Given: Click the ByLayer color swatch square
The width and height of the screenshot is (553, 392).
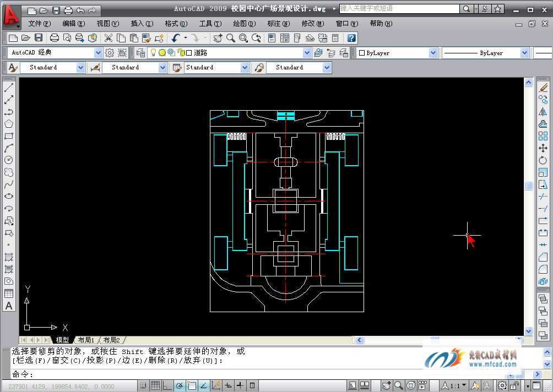Looking at the screenshot, I should pyautogui.click(x=362, y=53).
